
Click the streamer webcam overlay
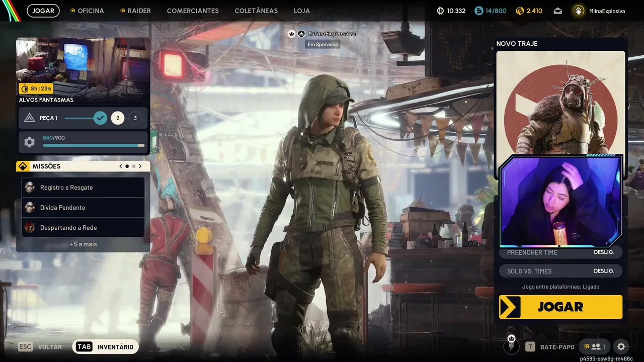(560, 202)
